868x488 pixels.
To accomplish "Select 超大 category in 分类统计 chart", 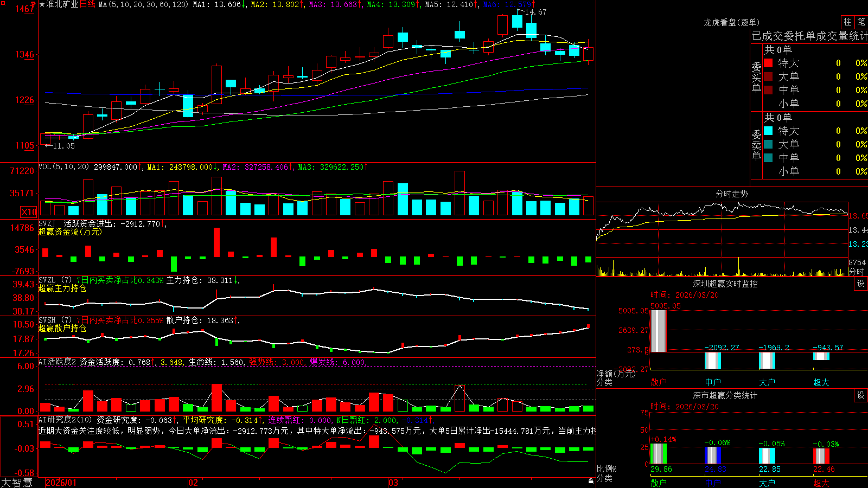I will pyautogui.click(x=821, y=483).
